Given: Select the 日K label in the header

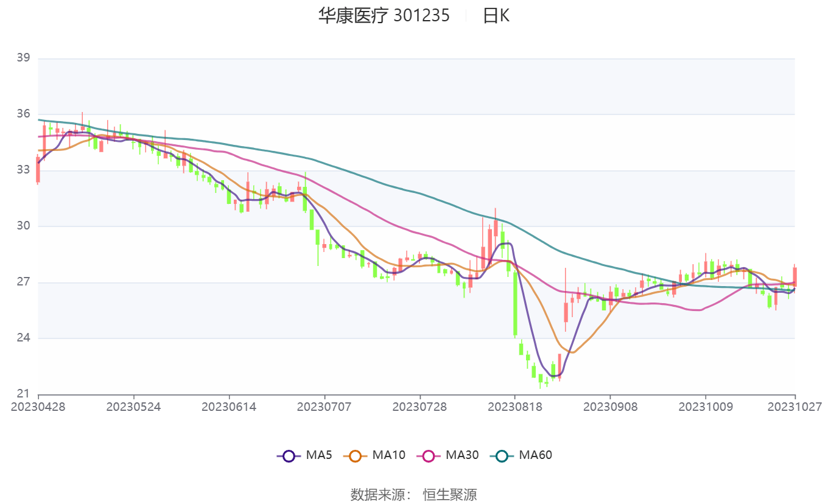Looking at the screenshot, I should [496, 16].
